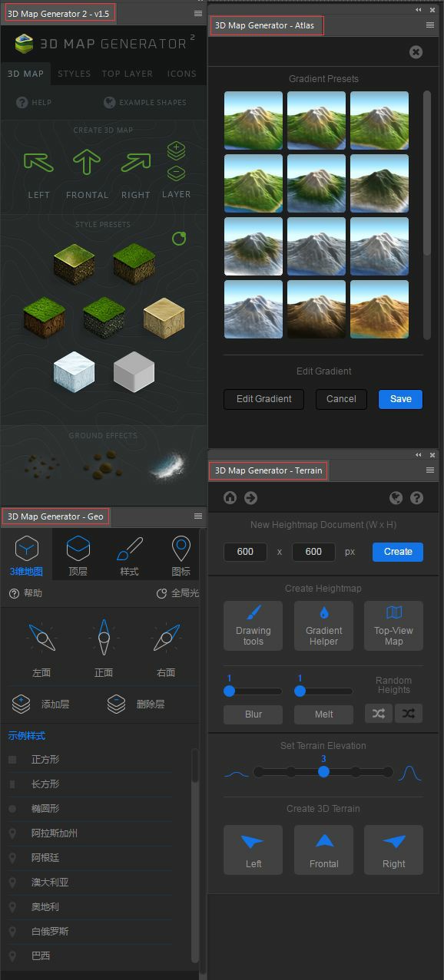Viewport: 444px width, 980px height.
Task: Click the forward arrow icon in Terrain panel
Action: tap(250, 498)
